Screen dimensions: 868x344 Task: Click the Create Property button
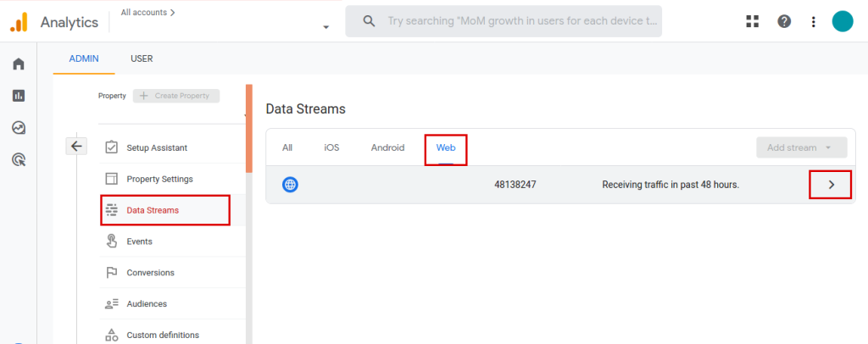175,96
